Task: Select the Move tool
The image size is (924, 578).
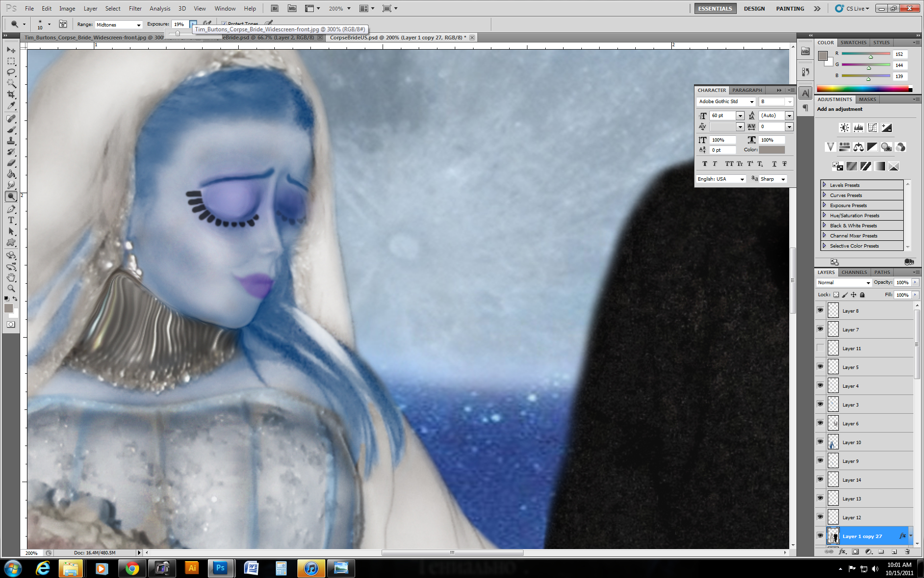Action: (x=11, y=50)
